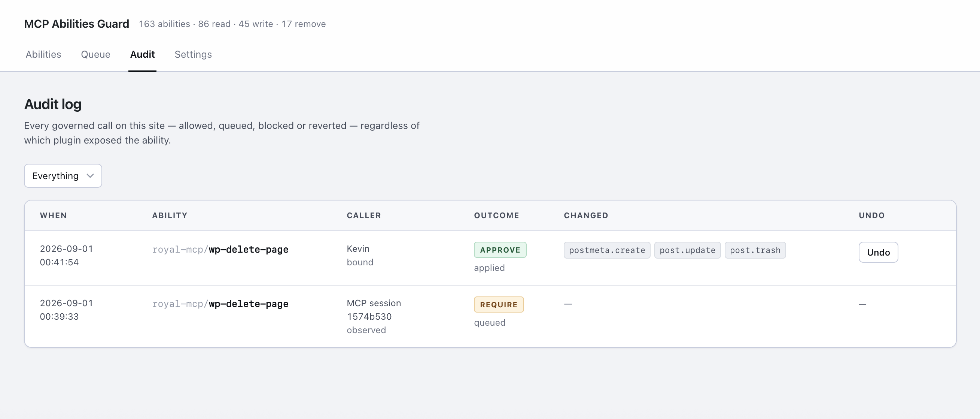Image resolution: width=980 pixels, height=419 pixels.
Task: Click the wp-delete-page ability at 00:41:54
Action: 220,250
